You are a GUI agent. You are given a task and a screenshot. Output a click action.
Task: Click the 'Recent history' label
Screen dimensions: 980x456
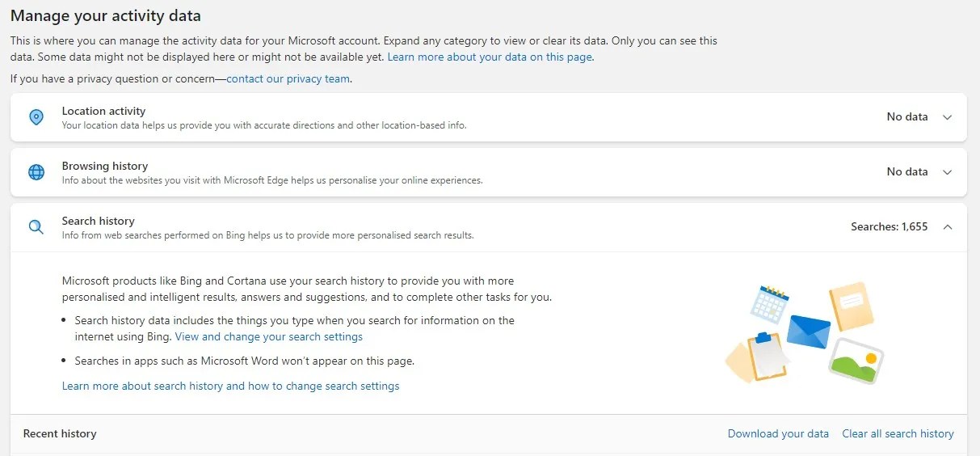point(60,434)
